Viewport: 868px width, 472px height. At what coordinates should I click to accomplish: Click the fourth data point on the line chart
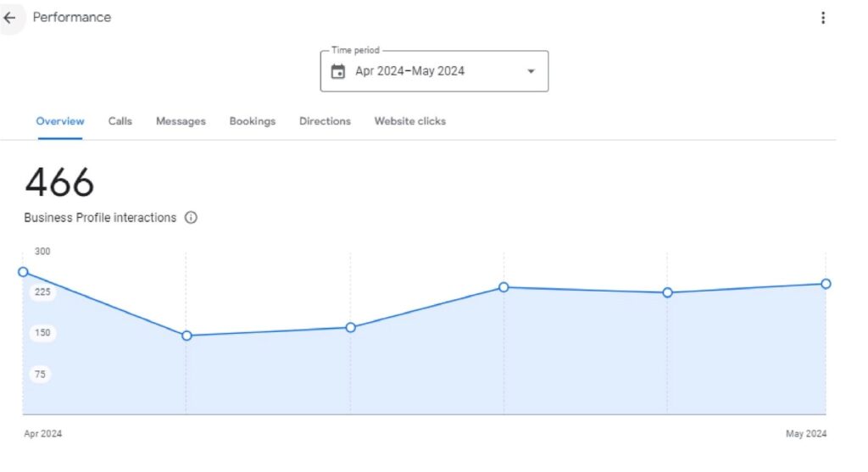coord(504,287)
